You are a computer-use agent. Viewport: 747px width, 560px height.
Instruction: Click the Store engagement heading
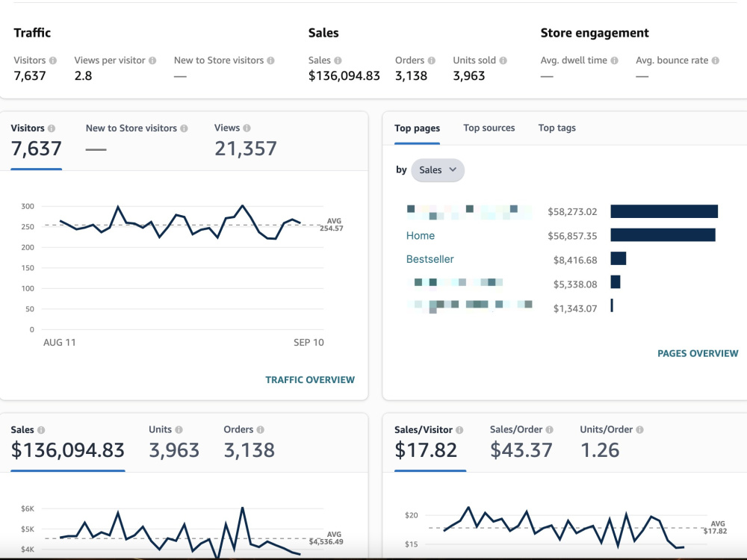tap(595, 33)
